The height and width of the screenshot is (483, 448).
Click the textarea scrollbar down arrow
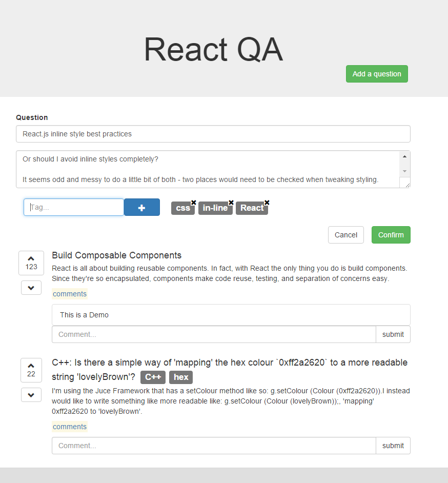[404, 171]
